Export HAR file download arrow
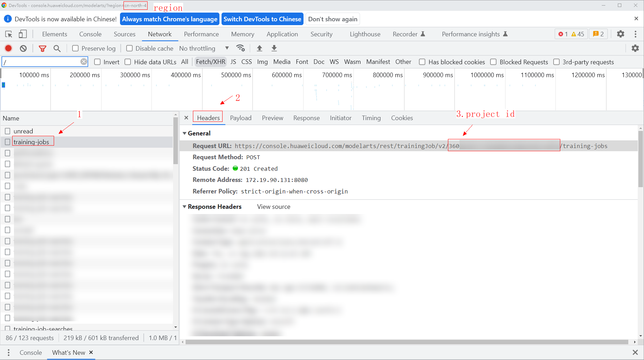The height and width of the screenshot is (360, 644). [274, 48]
